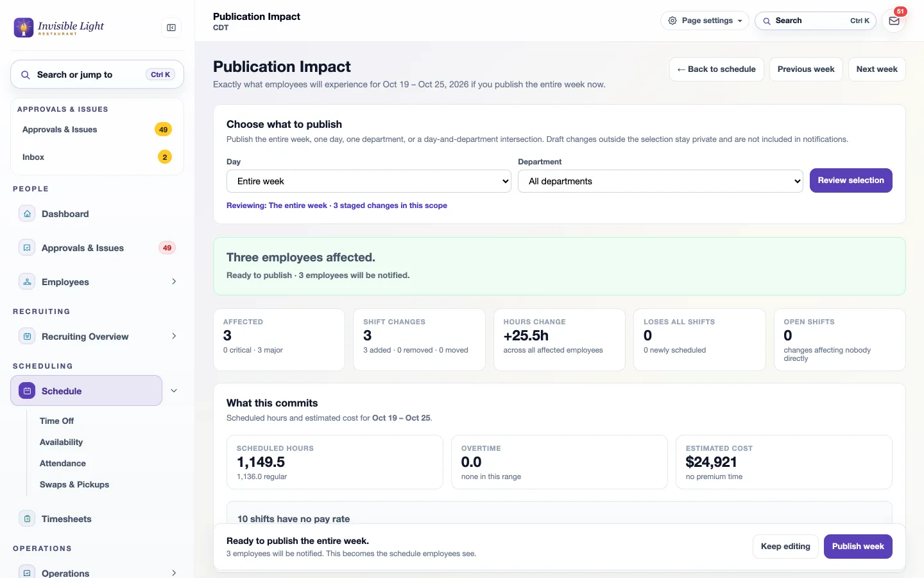924x578 pixels.
Task: Focus the top Search field
Action: pyautogui.click(x=815, y=21)
